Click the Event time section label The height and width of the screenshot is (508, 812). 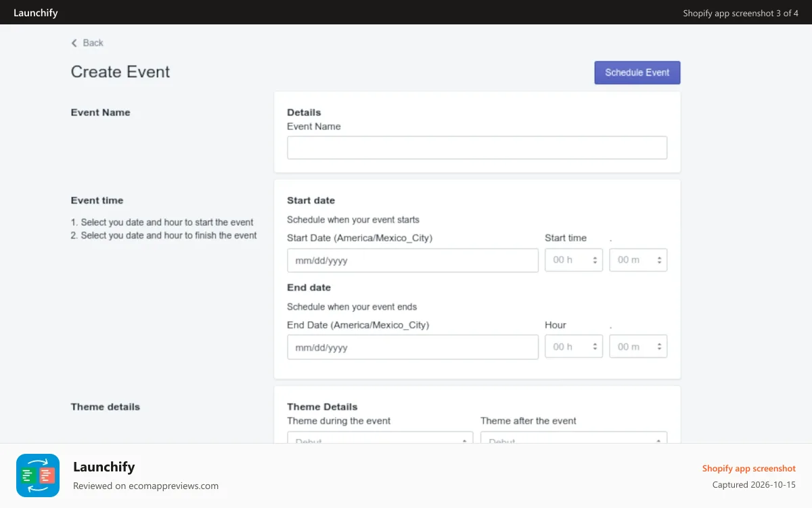click(x=97, y=200)
